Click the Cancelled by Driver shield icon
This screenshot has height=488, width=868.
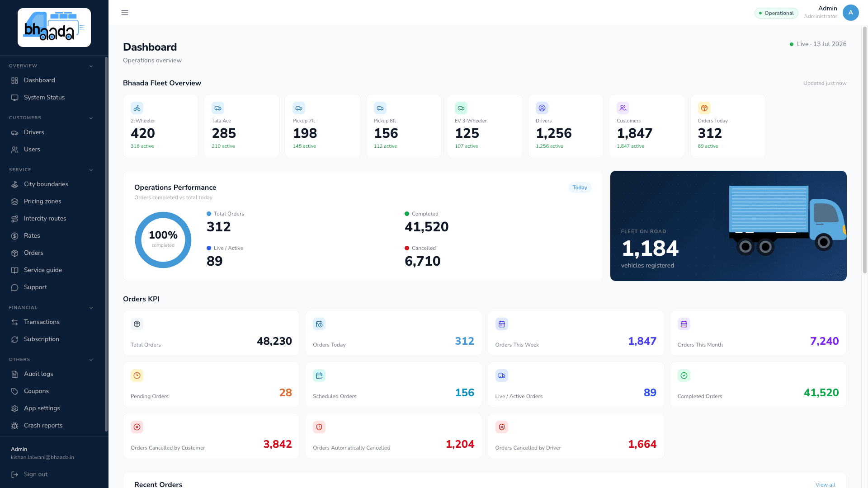tap(502, 427)
